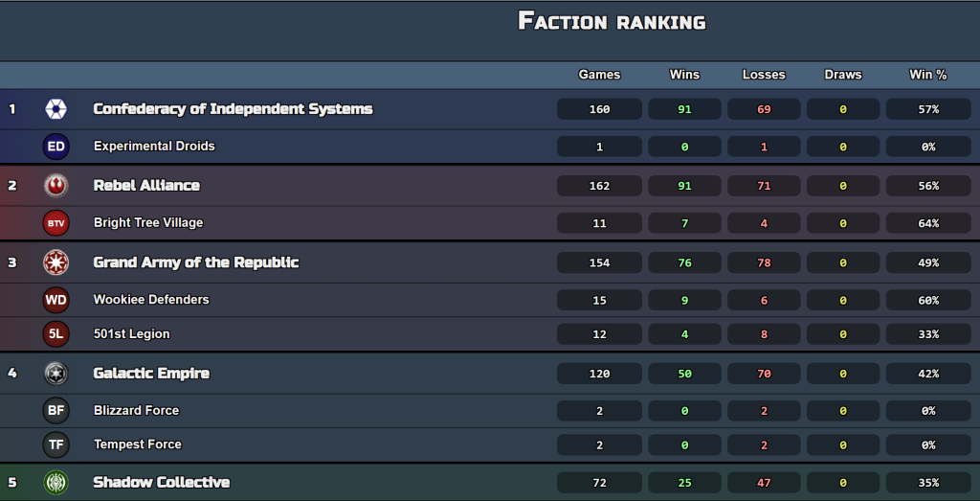Screen dimensions: 980x501
Task: Click the BF Blizzard Force badge
Action: [56, 410]
